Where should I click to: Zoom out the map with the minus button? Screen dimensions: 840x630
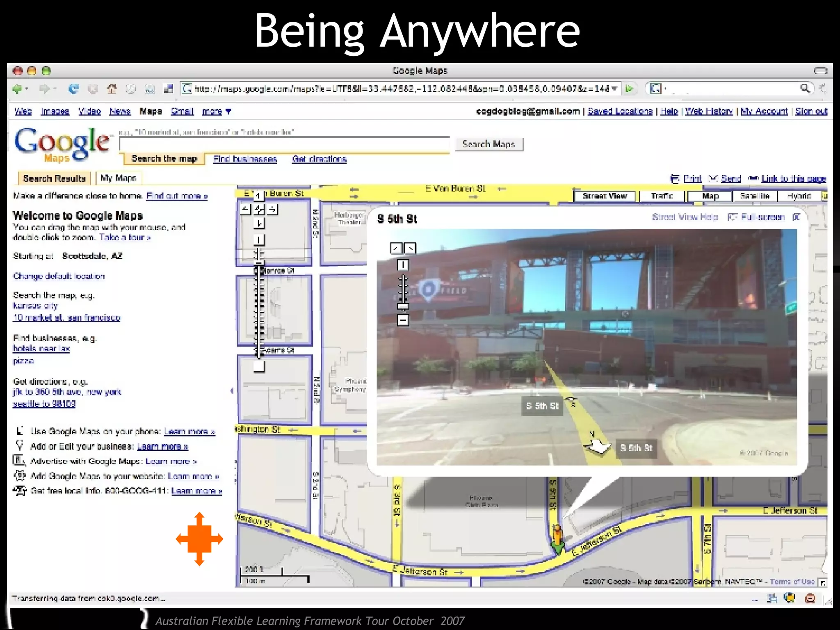(258, 367)
